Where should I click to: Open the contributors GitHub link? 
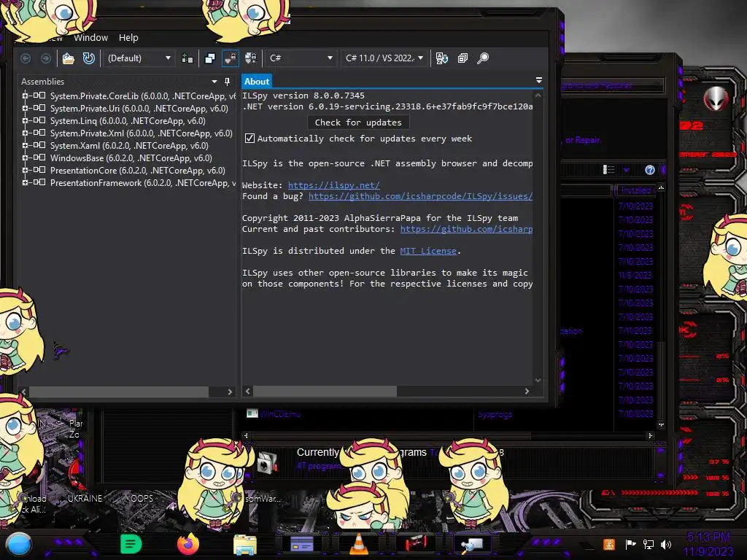coord(466,229)
